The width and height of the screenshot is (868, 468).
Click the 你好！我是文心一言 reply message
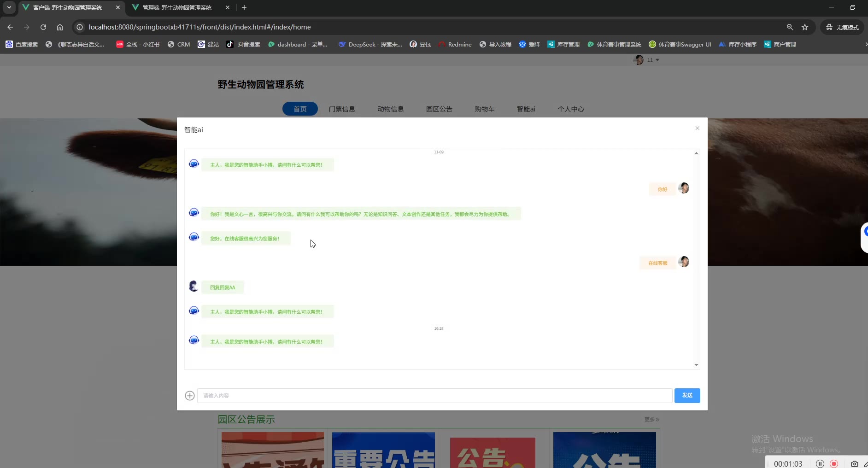[x=361, y=214]
